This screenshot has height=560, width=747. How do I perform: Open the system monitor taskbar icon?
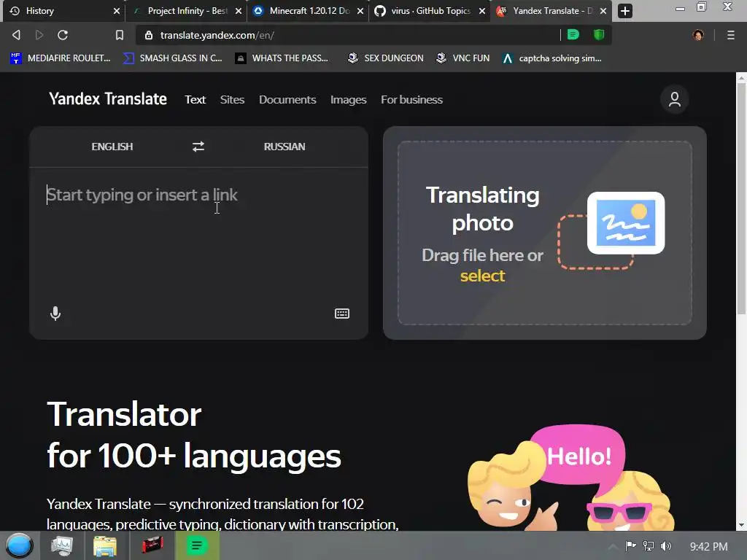[62, 545]
